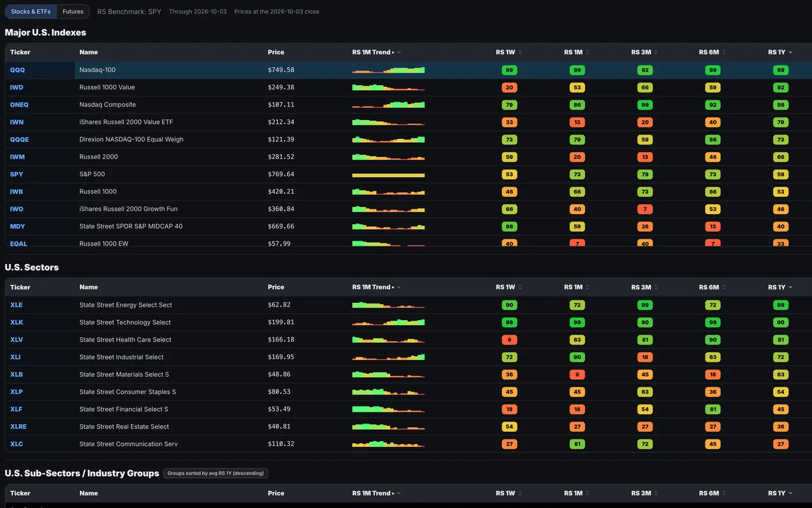
Task: Click RS 3M sort icon in Major U.S. Indexes header
Action: pos(656,52)
